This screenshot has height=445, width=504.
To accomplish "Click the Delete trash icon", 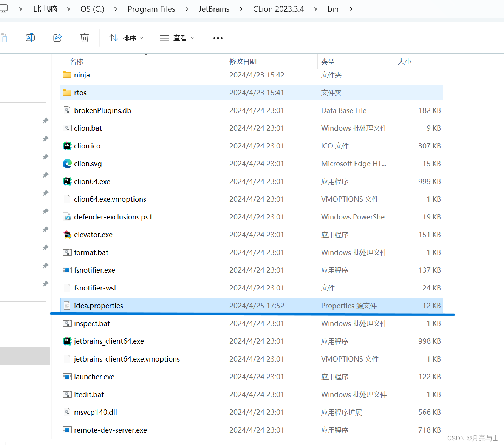I will [x=85, y=38].
